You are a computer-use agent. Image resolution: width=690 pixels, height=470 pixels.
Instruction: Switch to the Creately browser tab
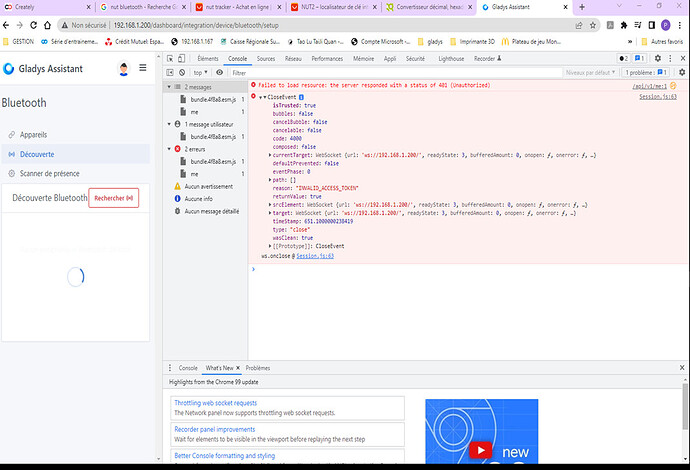click(x=48, y=7)
